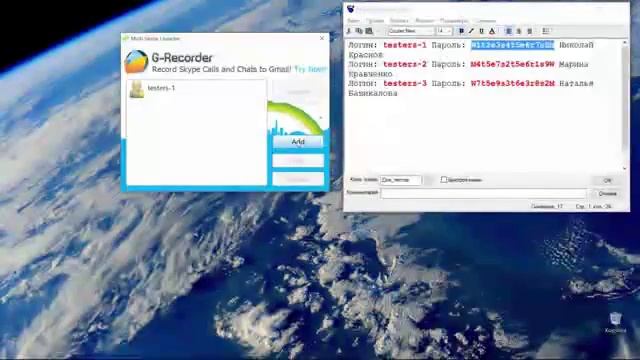Screen dimensions: 640x360
Task: Toggle italic formatting in the editor toolbar
Action: click(x=471, y=31)
